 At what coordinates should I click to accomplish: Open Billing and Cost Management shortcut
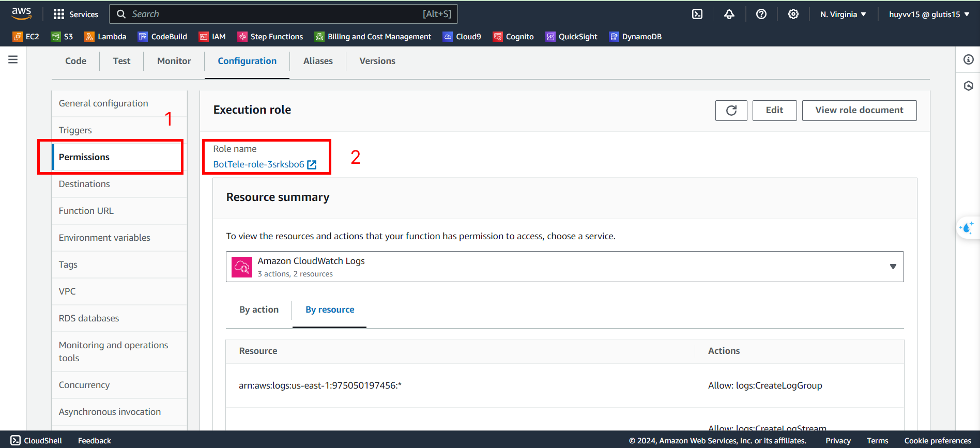(x=373, y=37)
